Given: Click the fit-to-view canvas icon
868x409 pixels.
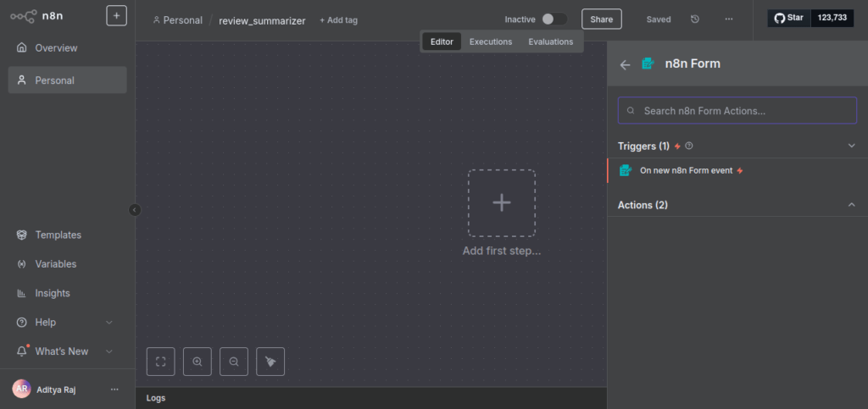Looking at the screenshot, I should coord(160,362).
